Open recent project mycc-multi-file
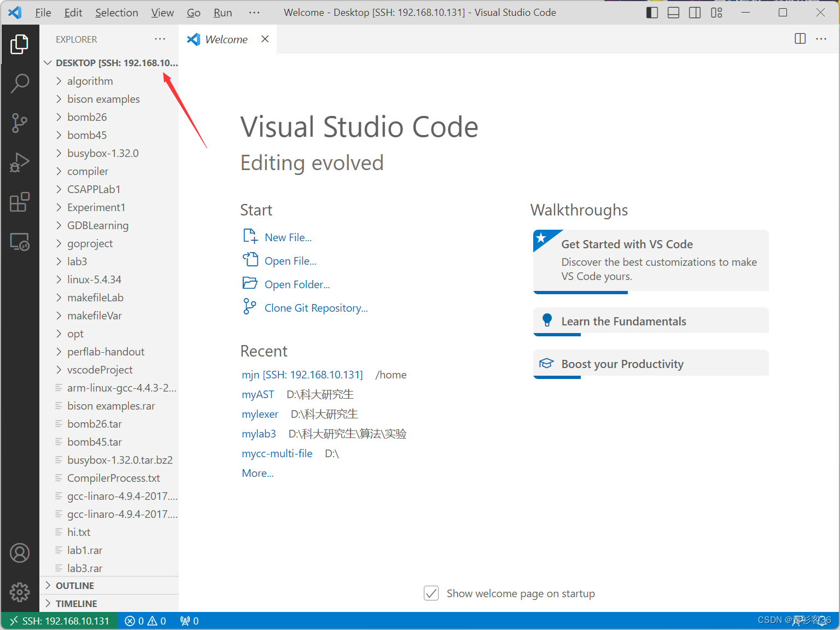Viewport: 840px width, 630px height. [x=277, y=453]
